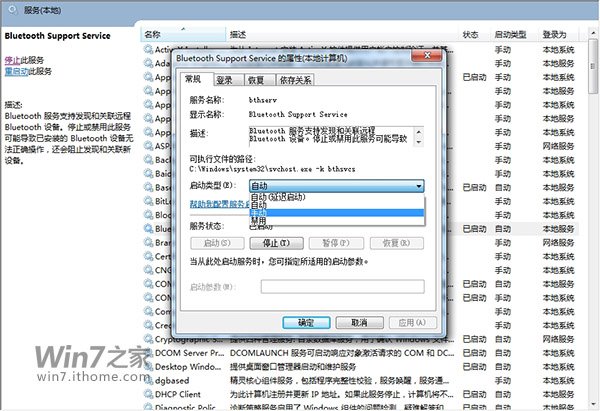Select the Desktop Windo... service icon
The image size is (600, 411).
point(148,366)
